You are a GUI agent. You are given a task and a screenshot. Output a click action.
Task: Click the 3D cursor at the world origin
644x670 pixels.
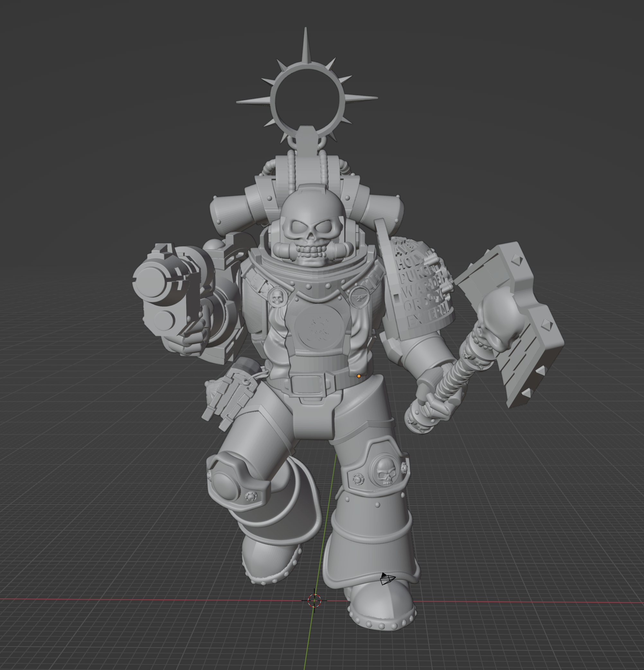click(x=314, y=601)
